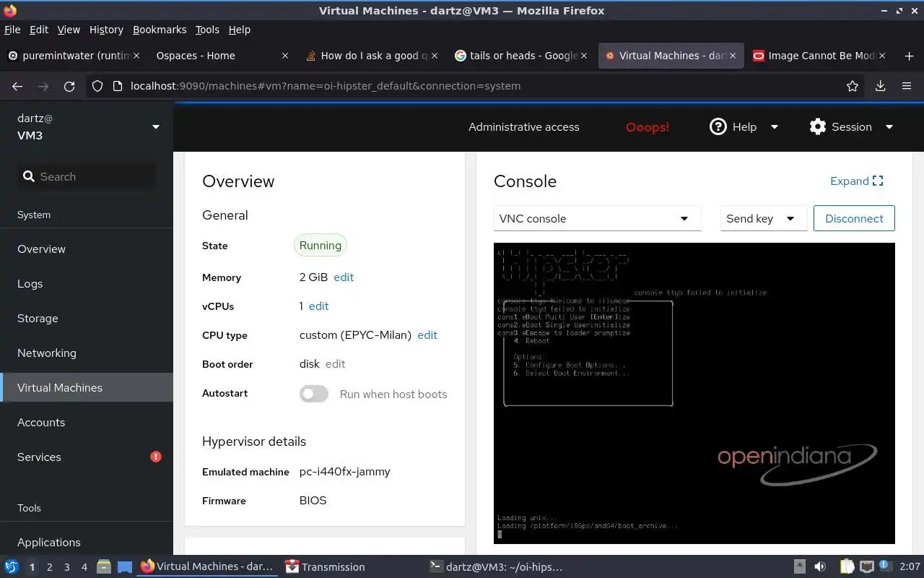The image size is (924, 578).
Task: Open the clipboard tray icon
Action: pos(847,567)
